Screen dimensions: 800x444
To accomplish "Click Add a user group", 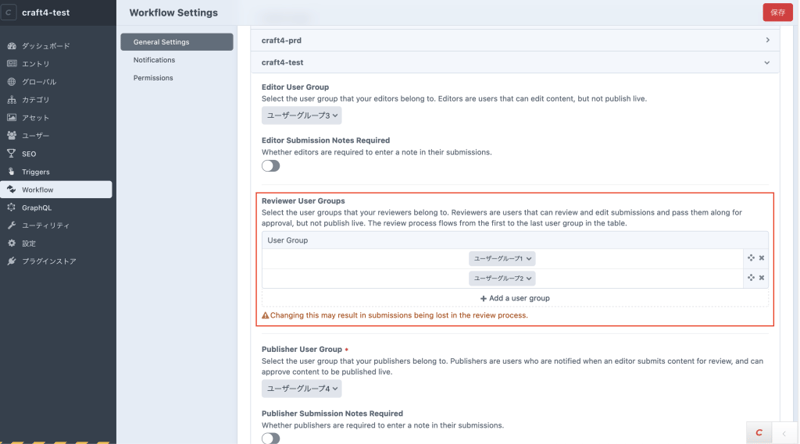I will tap(515, 298).
